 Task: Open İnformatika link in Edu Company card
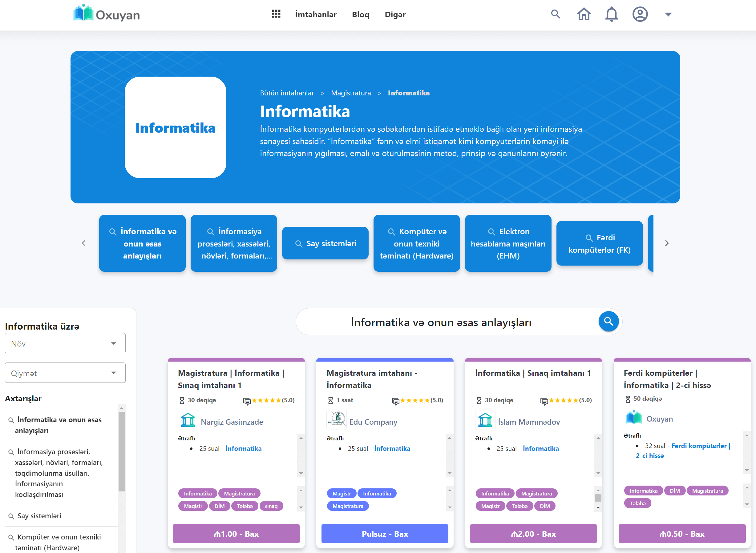click(x=392, y=449)
